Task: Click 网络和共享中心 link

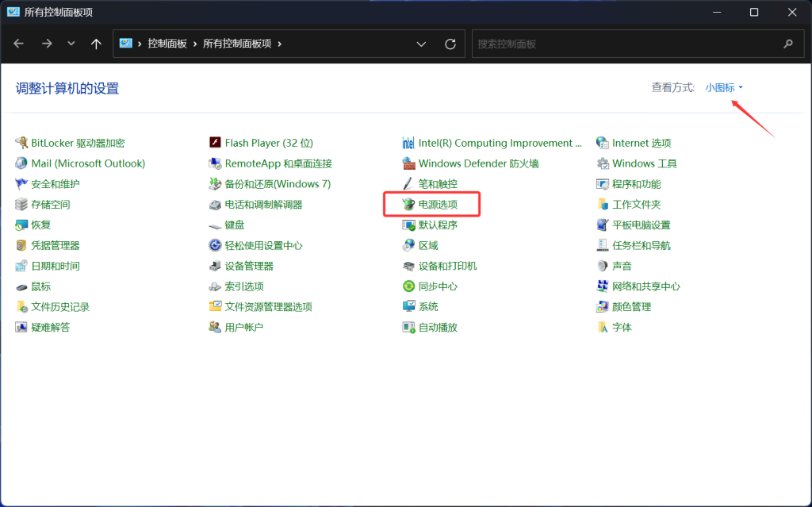Action: tap(645, 286)
